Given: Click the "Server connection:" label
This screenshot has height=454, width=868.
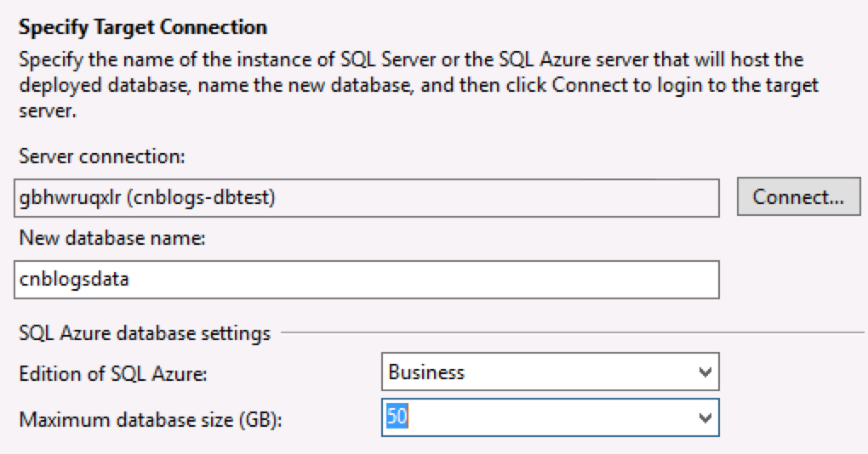Looking at the screenshot, I should click(x=102, y=156).
